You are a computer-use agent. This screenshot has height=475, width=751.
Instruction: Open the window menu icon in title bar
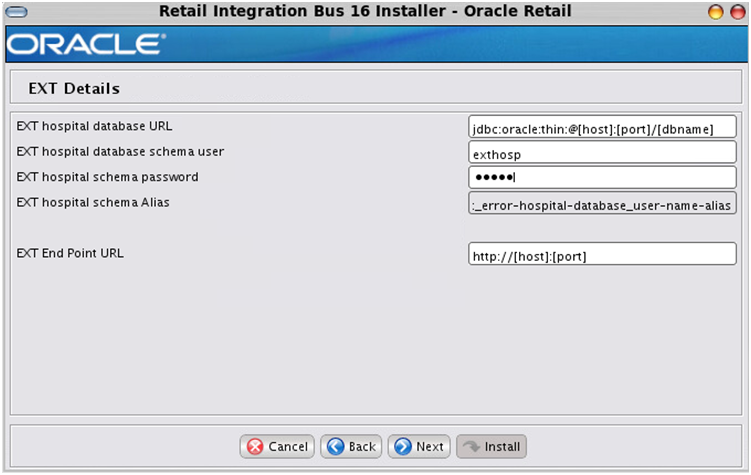[17, 11]
